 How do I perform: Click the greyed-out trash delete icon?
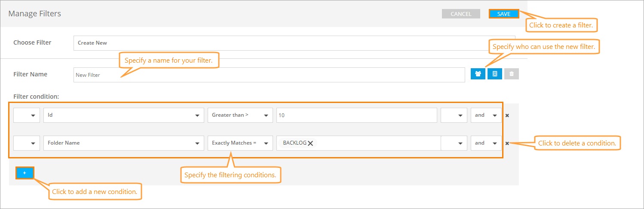point(512,74)
